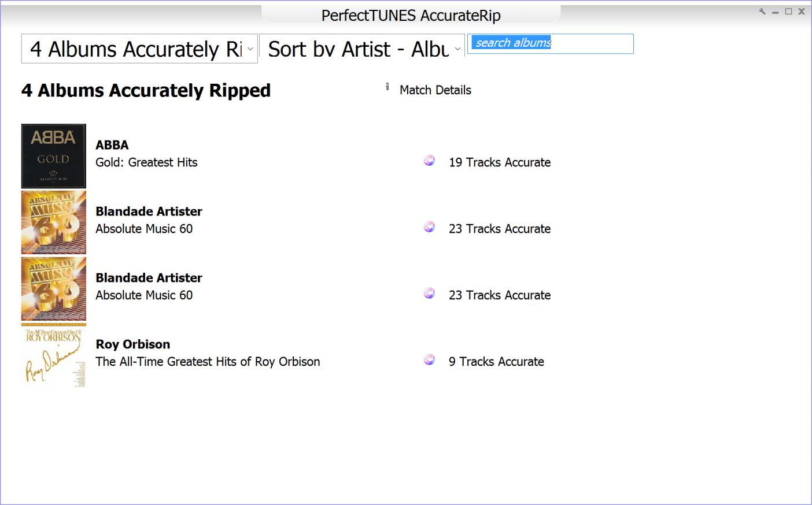Open Match Details
The height and width of the screenshot is (505, 812).
coord(435,90)
